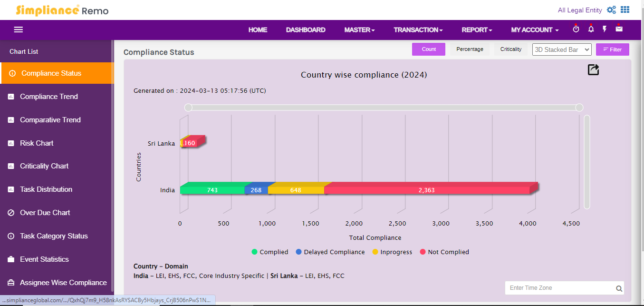
Task: Open the 3D Stacked Bar chart type dropdown
Action: [561, 49]
